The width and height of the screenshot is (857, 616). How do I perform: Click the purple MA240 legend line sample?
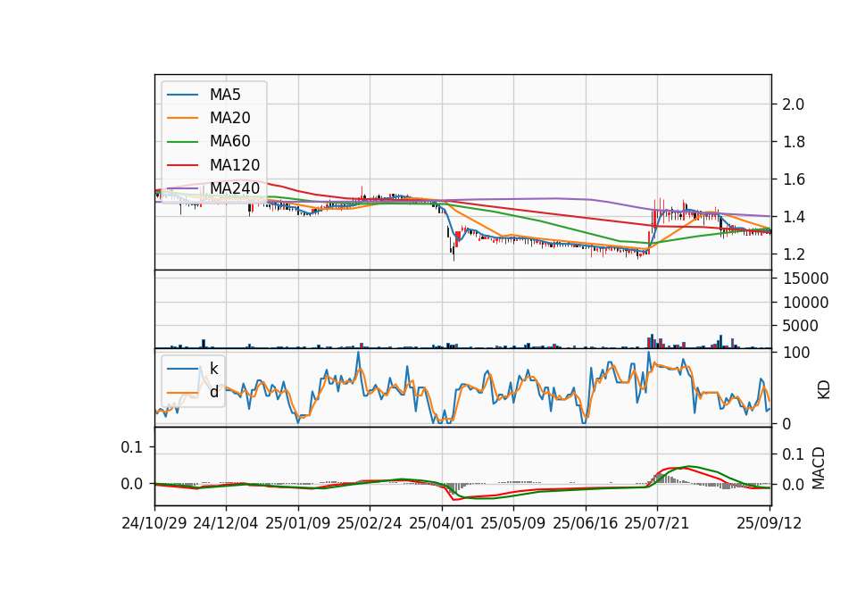click(x=182, y=188)
